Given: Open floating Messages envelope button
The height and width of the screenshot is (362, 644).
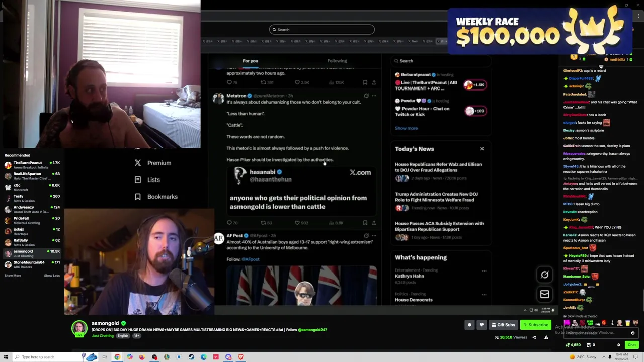Looking at the screenshot, I should (x=544, y=294).
